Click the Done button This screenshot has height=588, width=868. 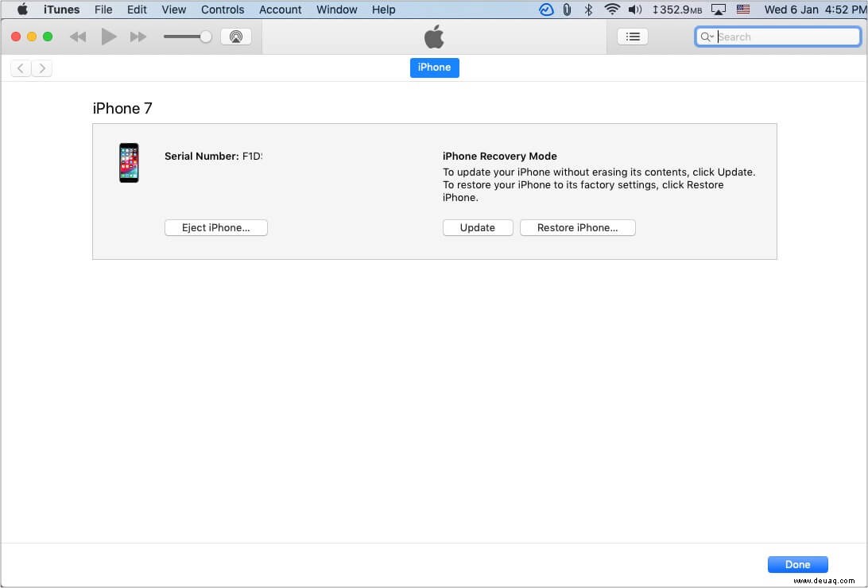pyautogui.click(x=798, y=564)
